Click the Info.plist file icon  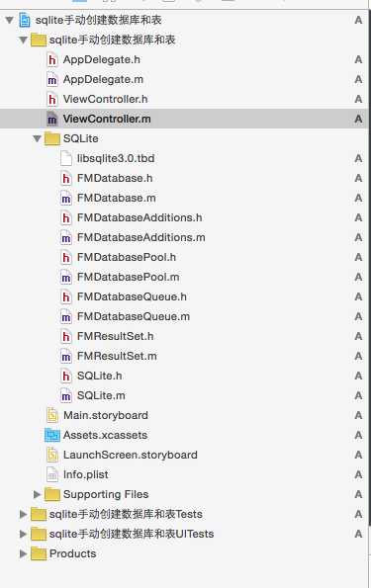click(x=52, y=474)
